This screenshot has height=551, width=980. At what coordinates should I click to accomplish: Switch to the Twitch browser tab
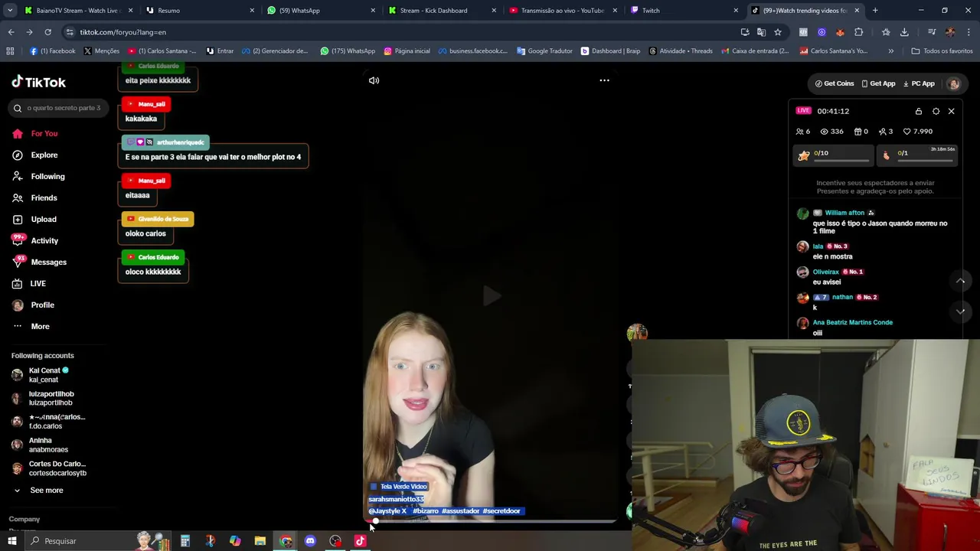[684, 11]
